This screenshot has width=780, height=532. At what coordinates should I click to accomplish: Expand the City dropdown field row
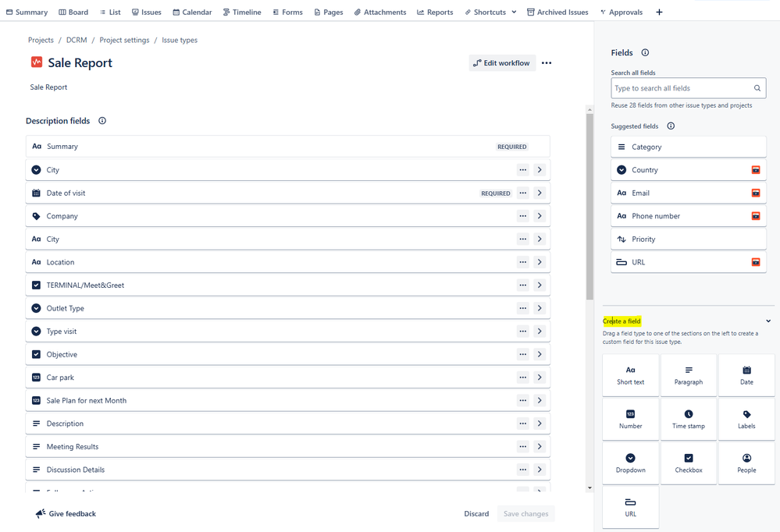pyautogui.click(x=540, y=170)
